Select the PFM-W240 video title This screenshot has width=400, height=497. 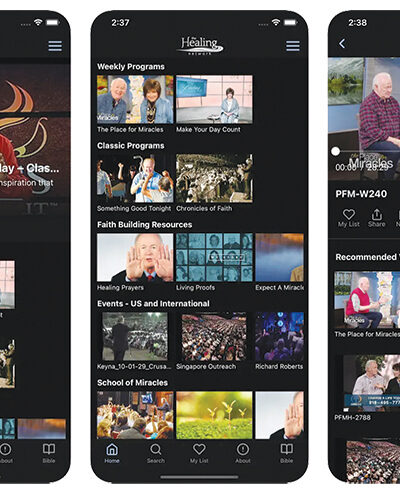tap(361, 194)
